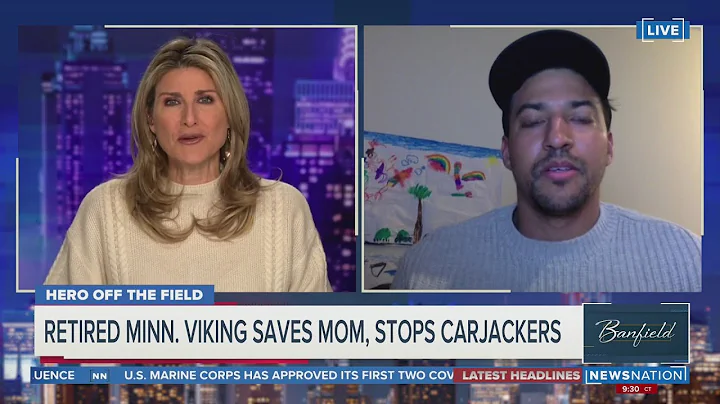Viewport: 720px width, 404px height.
Task: Click the 9:30 CT time indicator
Action: pyautogui.click(x=636, y=389)
